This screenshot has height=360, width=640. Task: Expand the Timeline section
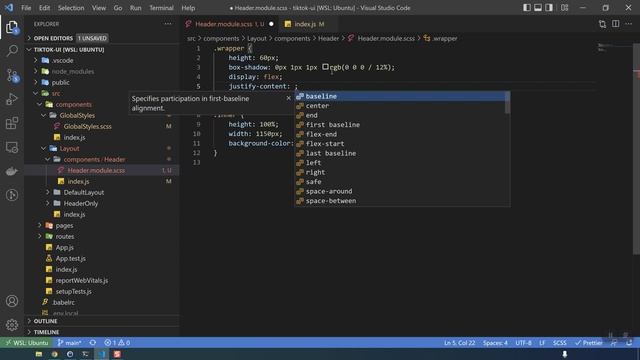[x=102, y=332]
